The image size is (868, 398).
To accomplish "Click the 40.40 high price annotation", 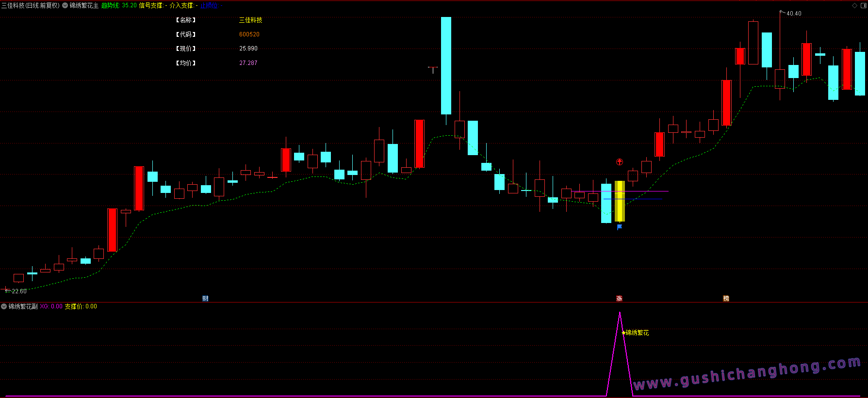I will (x=794, y=14).
